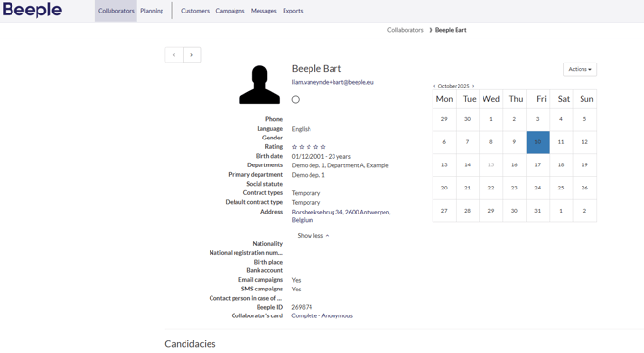Viewport: 644px width, 353px height.
Task: Open the Campaigns menu item
Action: tap(230, 11)
